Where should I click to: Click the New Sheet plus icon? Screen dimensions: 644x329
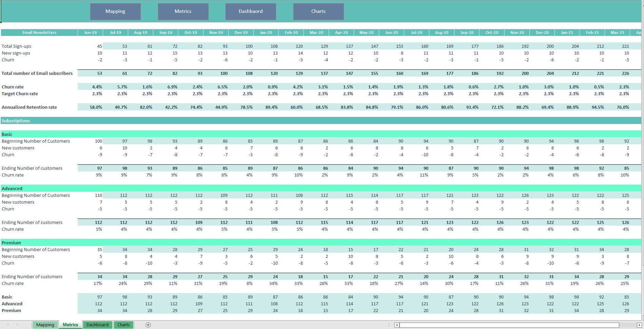click(148, 325)
